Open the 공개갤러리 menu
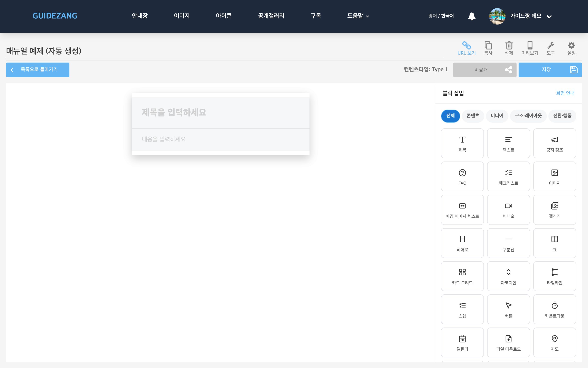Screen dimensions: 588x368 click(271, 16)
